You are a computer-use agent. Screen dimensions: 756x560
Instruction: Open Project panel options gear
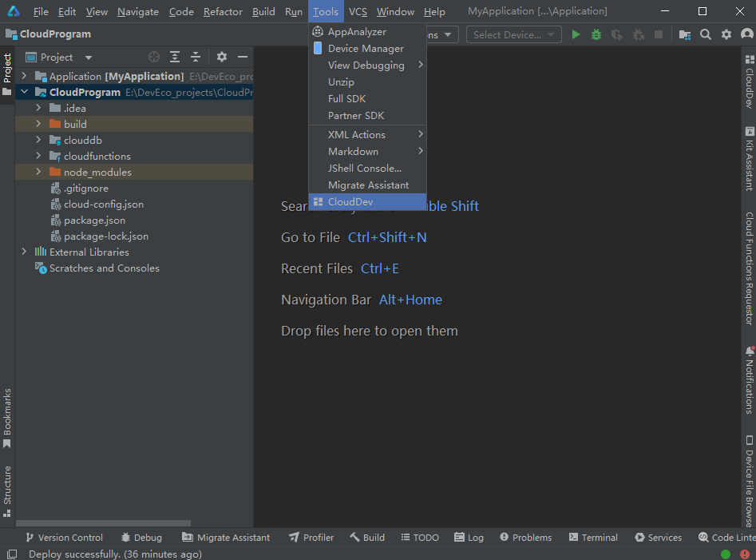(222, 58)
